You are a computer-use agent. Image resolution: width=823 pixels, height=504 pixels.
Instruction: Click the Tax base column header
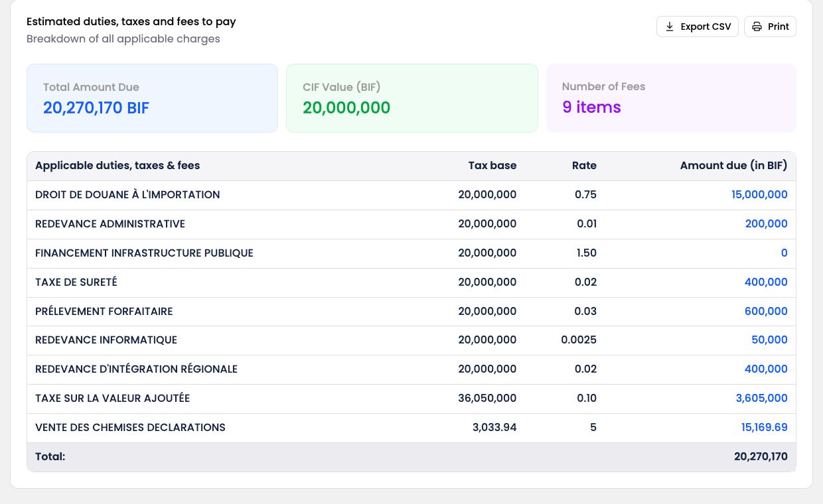pos(492,166)
